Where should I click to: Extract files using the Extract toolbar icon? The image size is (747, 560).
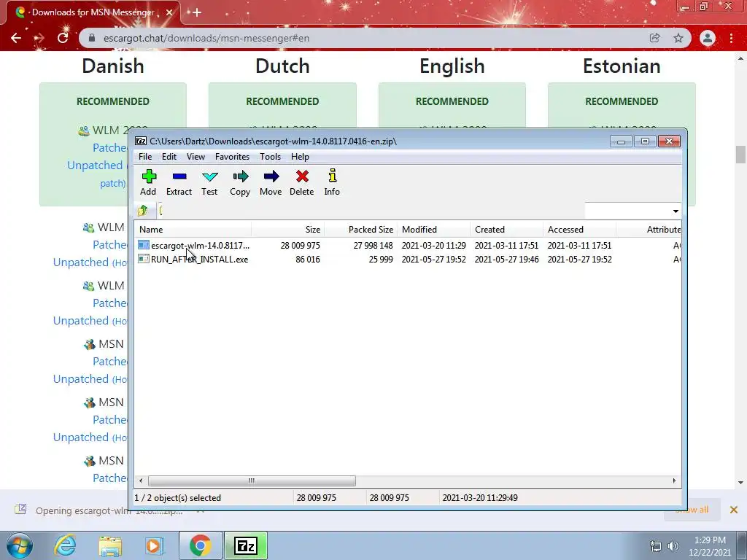(x=179, y=183)
